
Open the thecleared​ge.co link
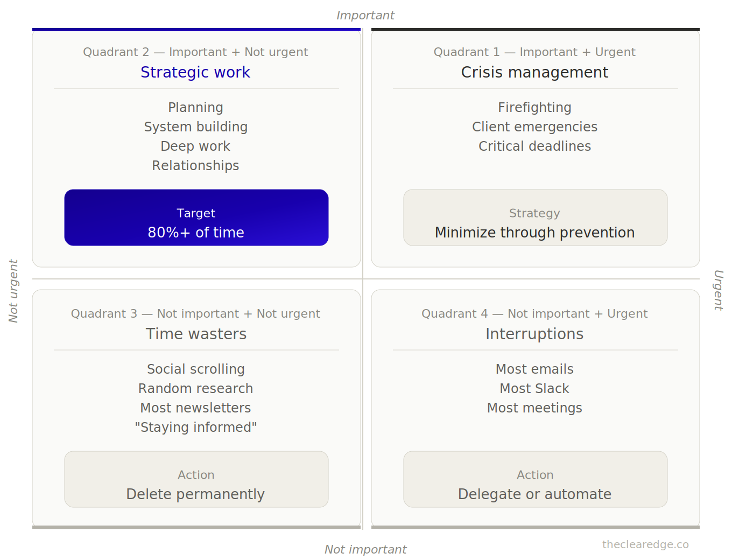click(x=645, y=544)
